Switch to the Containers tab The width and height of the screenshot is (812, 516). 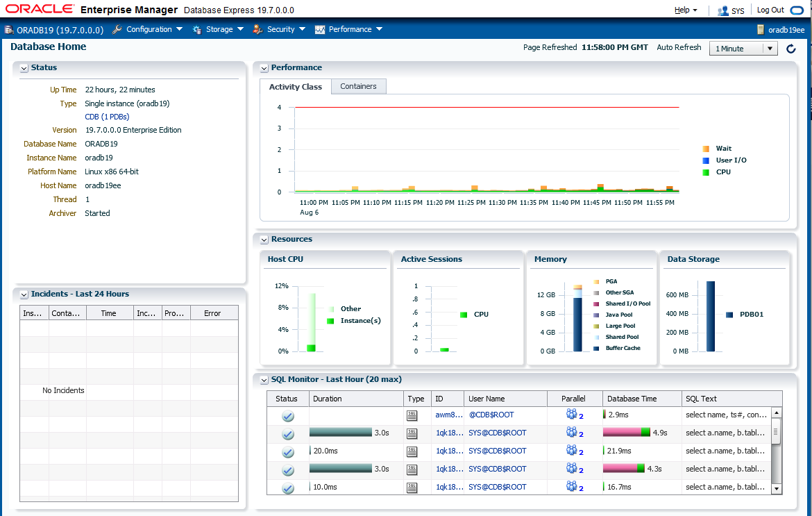[x=358, y=86]
